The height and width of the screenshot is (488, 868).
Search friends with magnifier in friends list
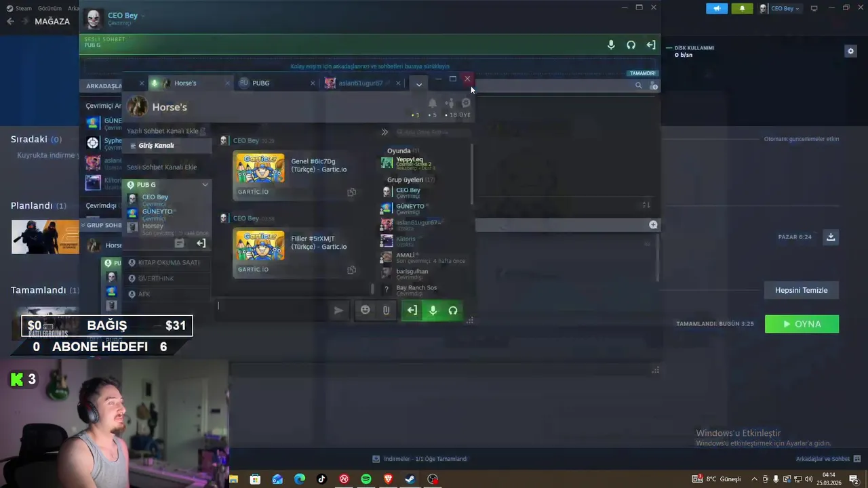tap(638, 85)
